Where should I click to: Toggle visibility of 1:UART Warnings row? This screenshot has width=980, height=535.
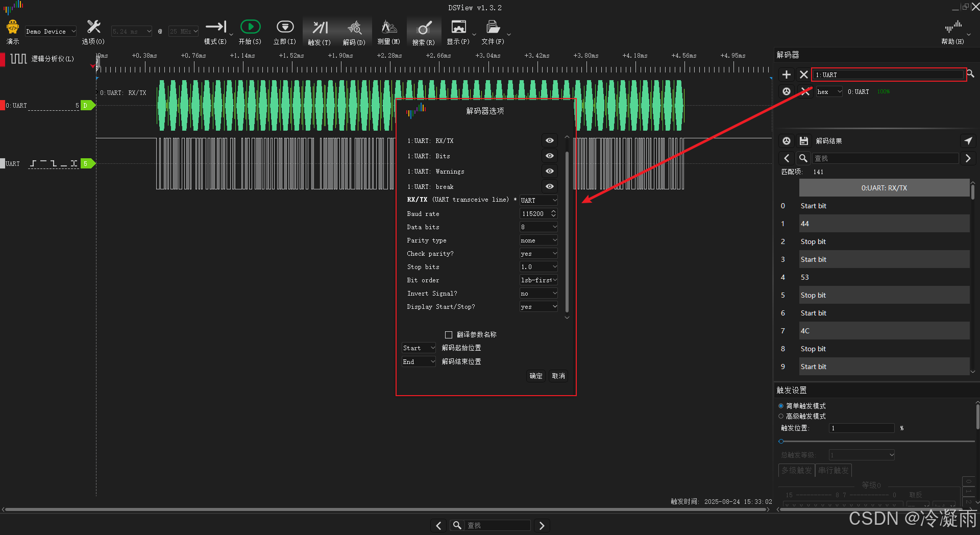(x=550, y=171)
